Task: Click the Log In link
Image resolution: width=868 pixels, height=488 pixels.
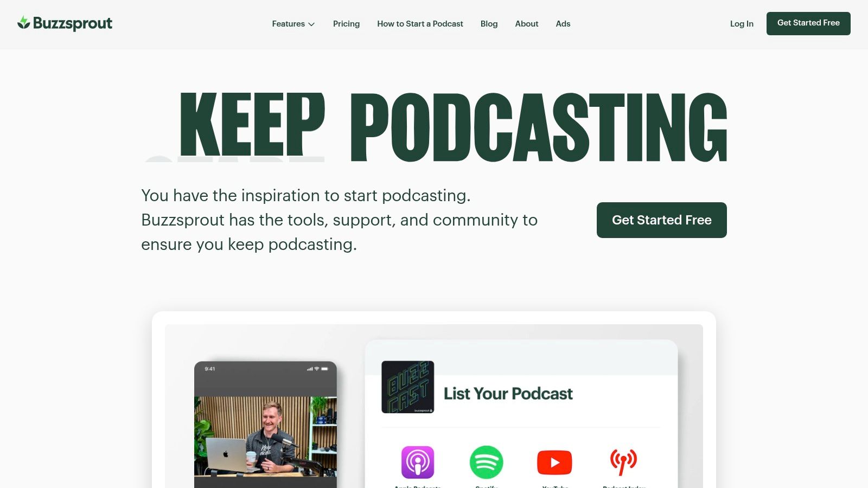Action: coord(742,24)
